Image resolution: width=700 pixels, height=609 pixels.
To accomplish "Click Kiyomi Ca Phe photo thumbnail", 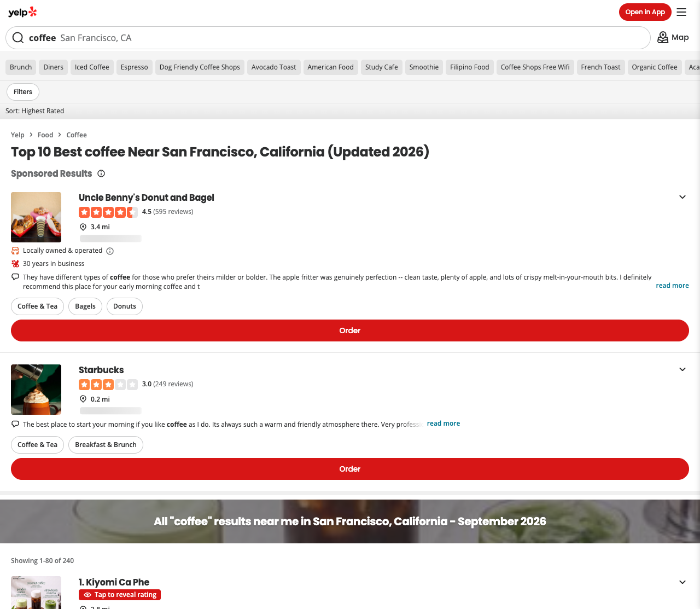I will pos(36,593).
